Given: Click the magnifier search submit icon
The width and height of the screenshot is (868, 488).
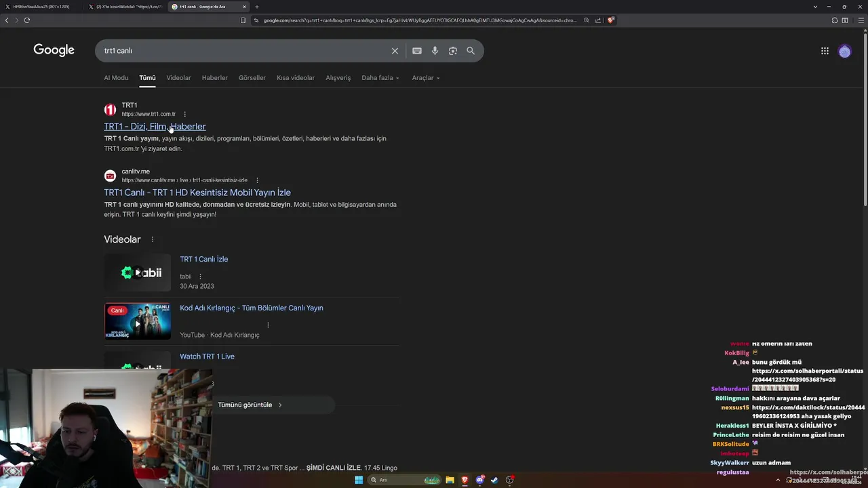Looking at the screenshot, I should point(471,51).
